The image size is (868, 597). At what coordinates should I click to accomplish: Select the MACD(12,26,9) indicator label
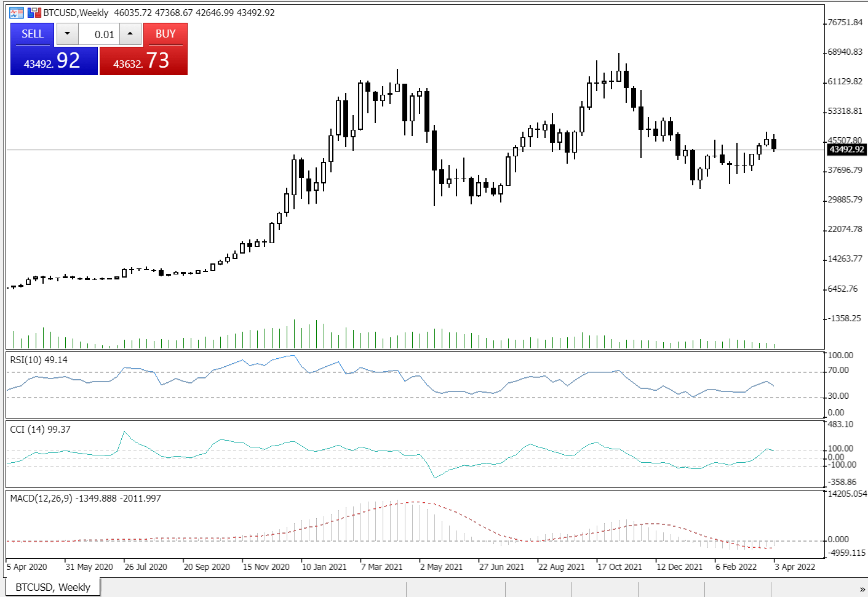(40, 499)
